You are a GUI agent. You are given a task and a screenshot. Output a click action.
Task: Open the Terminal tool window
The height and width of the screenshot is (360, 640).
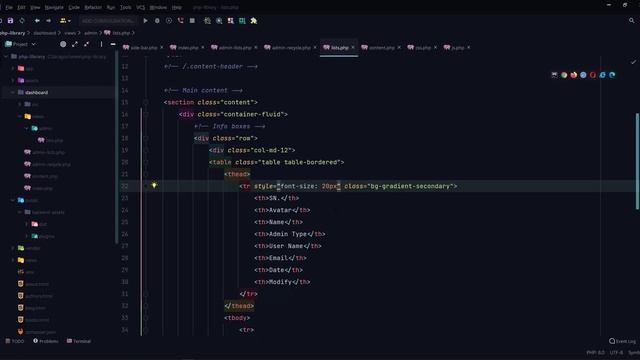click(x=79, y=341)
